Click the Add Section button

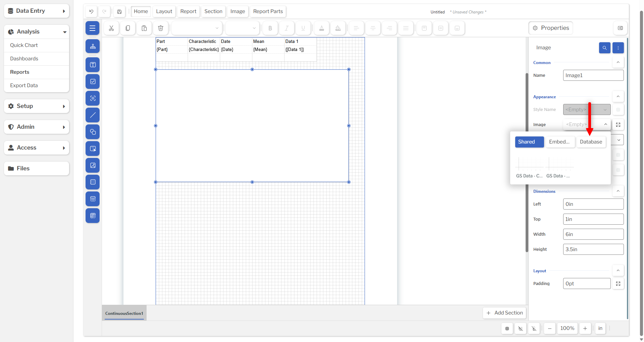[x=504, y=313]
